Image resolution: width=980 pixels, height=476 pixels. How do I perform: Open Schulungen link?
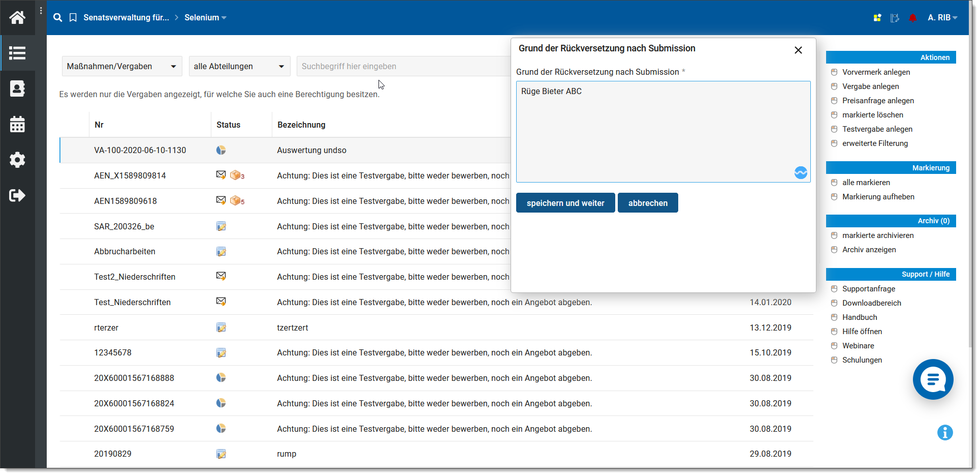pyautogui.click(x=862, y=360)
